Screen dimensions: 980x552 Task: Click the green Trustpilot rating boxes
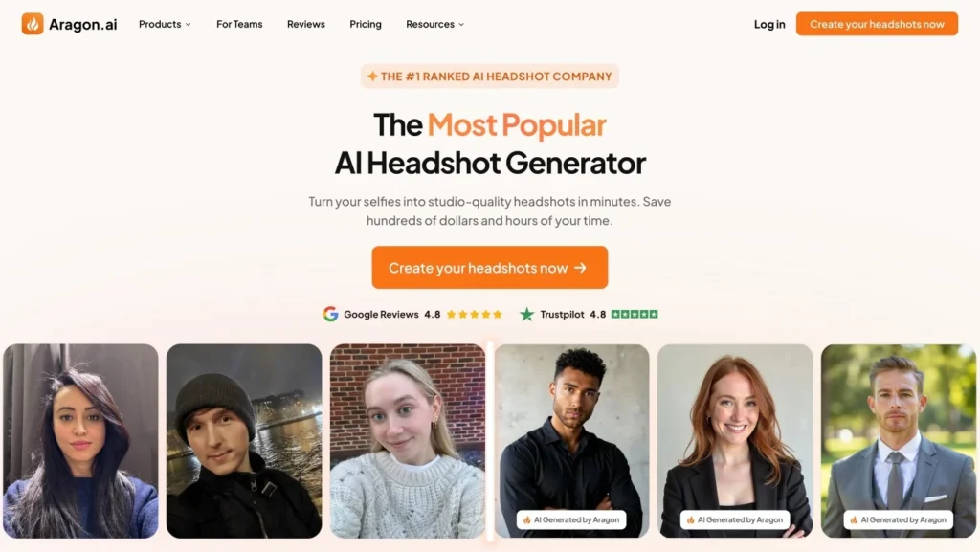(x=635, y=314)
